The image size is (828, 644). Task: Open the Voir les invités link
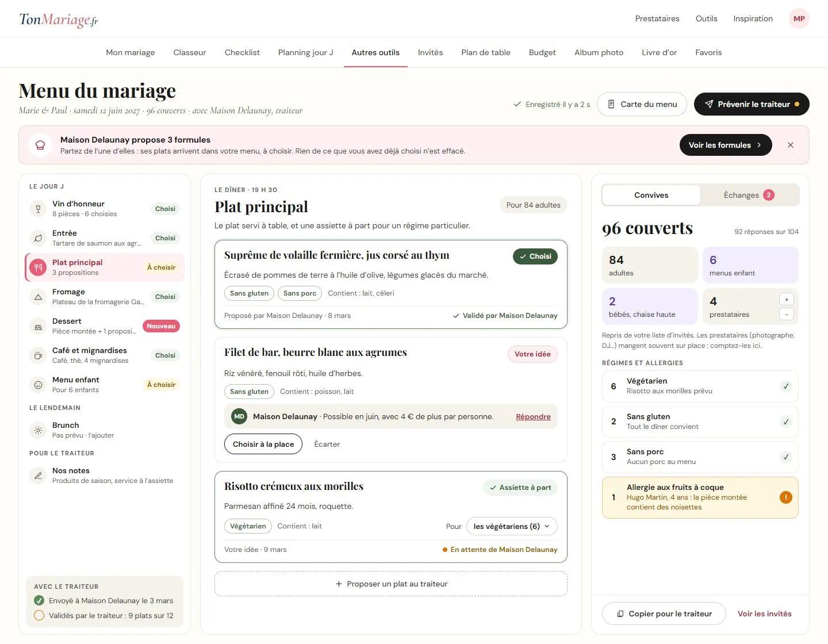[765, 614]
